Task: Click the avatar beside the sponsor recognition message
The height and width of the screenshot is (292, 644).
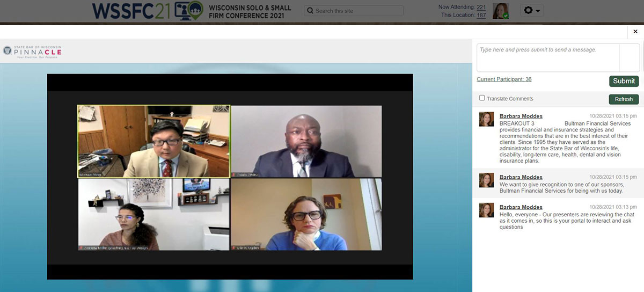Action: coord(486,180)
